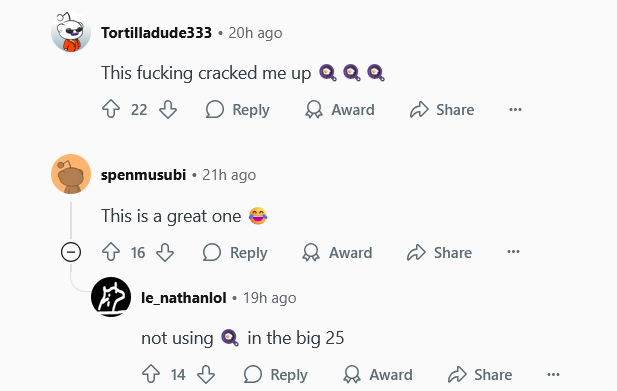Open Tortilladude333's profile via username

156,33
